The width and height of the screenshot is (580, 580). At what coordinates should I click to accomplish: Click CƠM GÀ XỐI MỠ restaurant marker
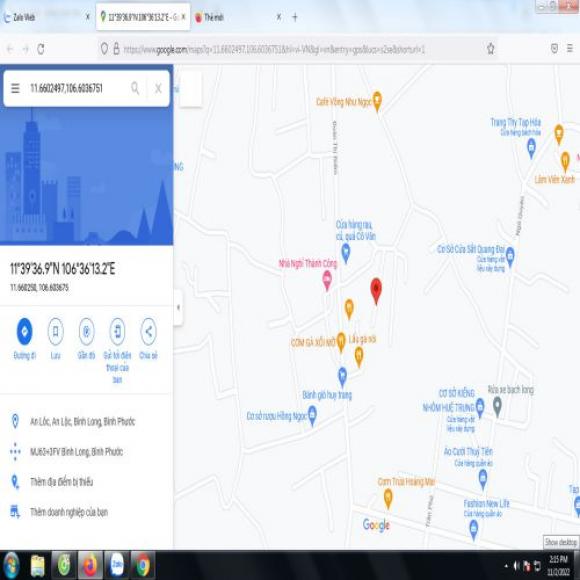[341, 342]
